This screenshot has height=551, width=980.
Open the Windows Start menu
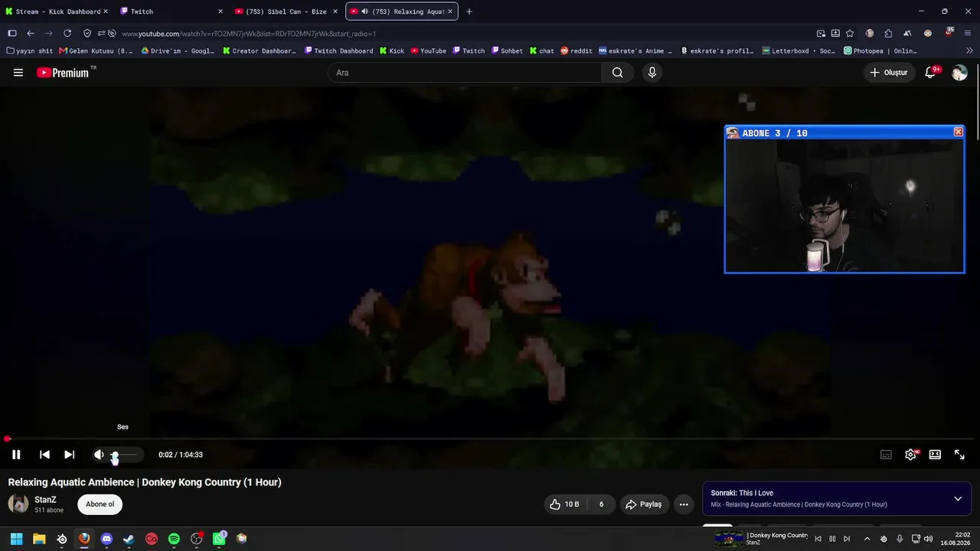tap(16, 539)
